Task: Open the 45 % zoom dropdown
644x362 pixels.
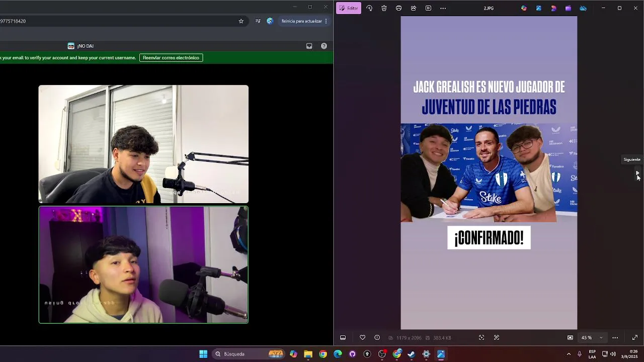Action: coord(592,338)
